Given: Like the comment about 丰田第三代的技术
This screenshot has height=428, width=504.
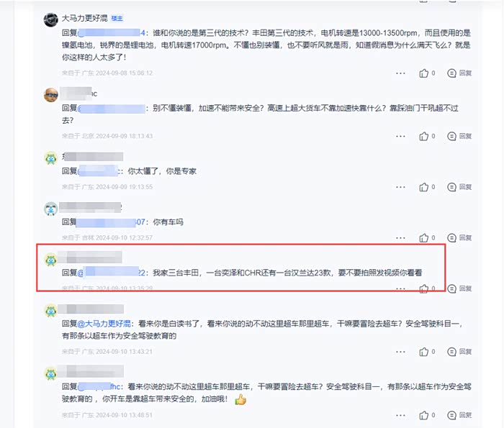Looking at the screenshot, I should [427, 73].
